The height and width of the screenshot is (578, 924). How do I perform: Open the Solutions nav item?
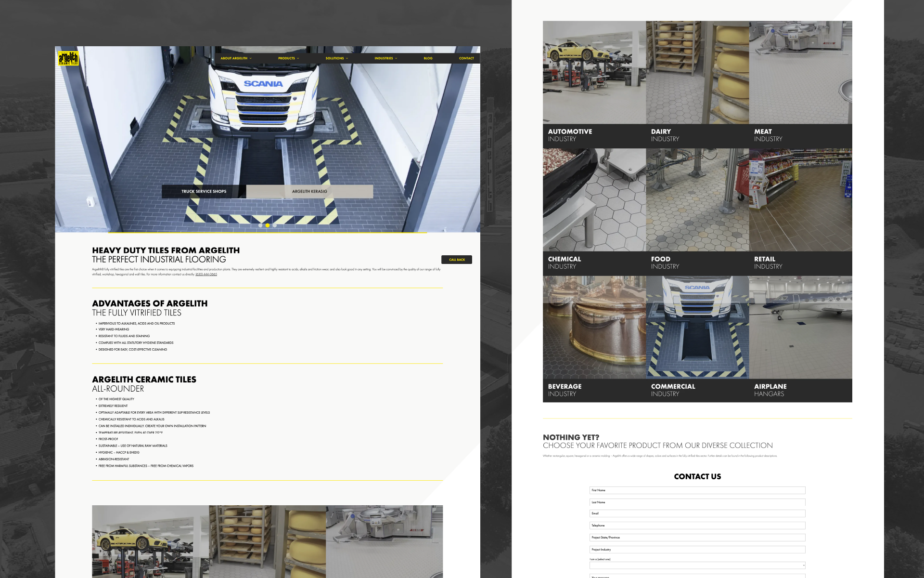click(x=334, y=58)
